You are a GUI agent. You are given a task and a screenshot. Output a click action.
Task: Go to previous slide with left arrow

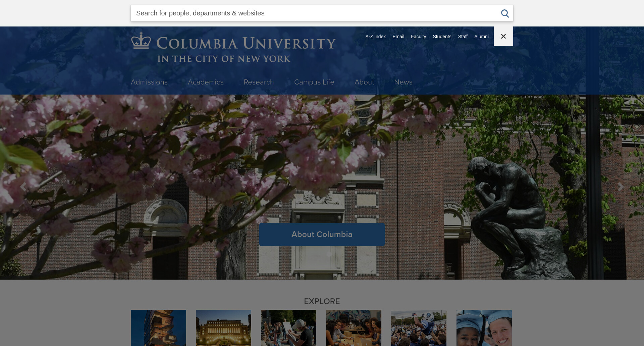[23, 187]
